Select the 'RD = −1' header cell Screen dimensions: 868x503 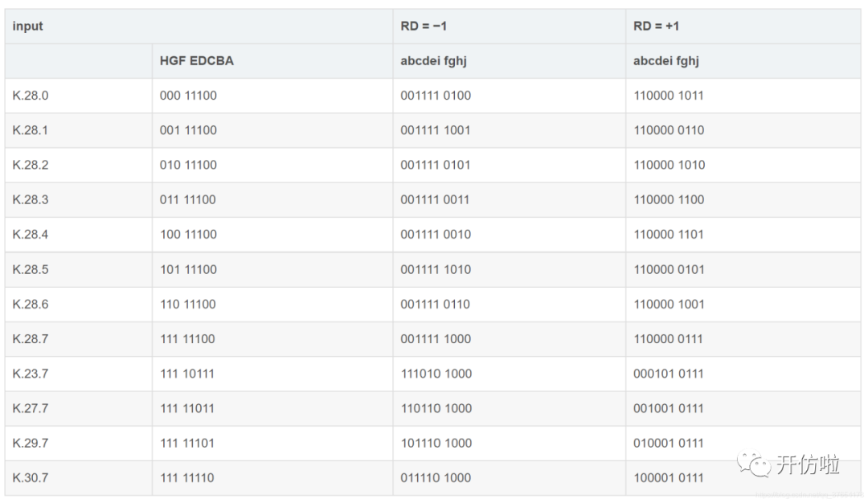click(x=424, y=27)
